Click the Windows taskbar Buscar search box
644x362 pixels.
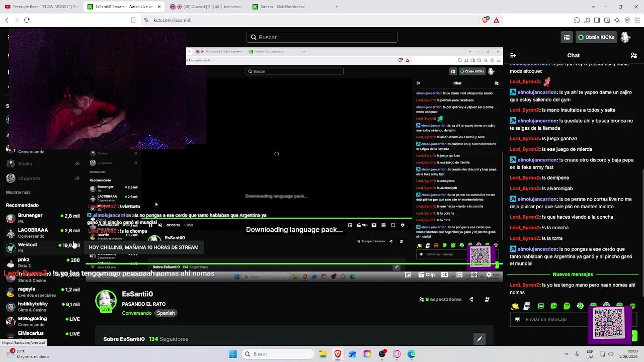[x=278, y=354]
